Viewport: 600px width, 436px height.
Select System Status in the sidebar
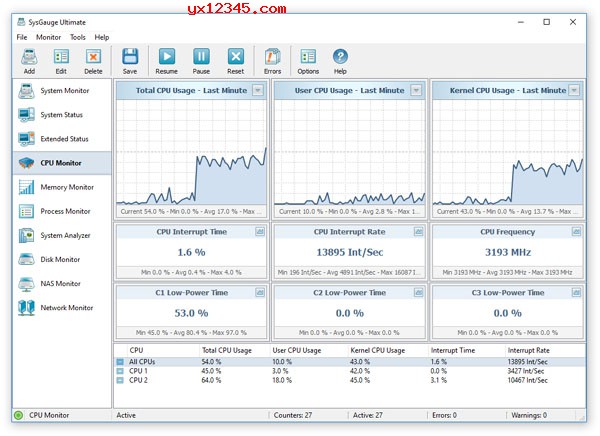click(62, 115)
